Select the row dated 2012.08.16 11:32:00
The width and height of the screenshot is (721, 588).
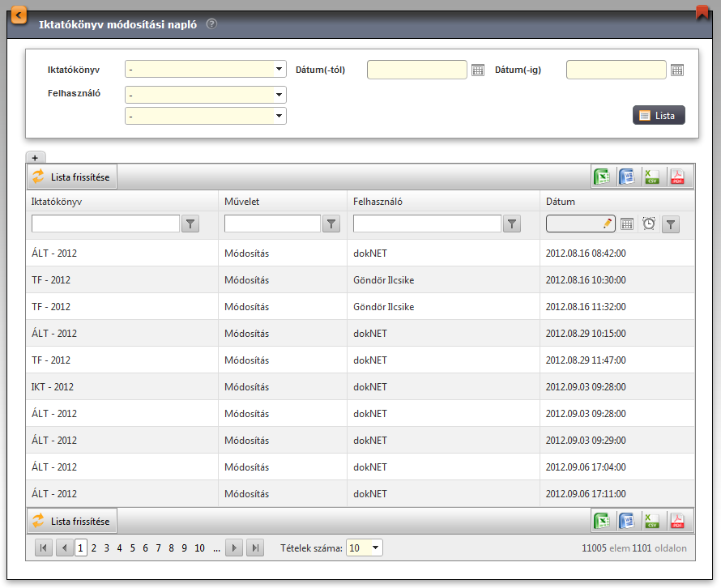pos(360,307)
